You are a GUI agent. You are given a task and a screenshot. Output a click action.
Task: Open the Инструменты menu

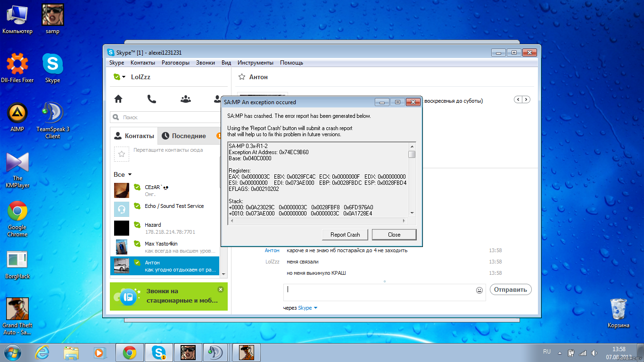point(256,63)
